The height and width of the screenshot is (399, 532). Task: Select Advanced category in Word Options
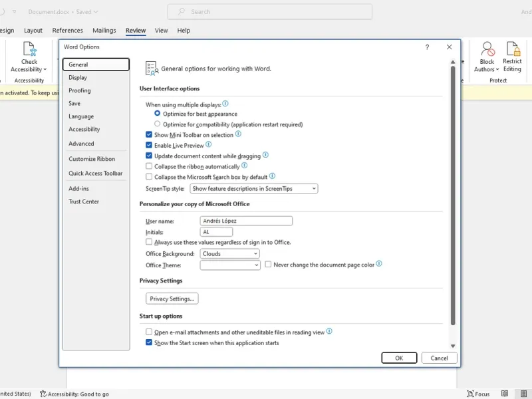(x=96, y=144)
